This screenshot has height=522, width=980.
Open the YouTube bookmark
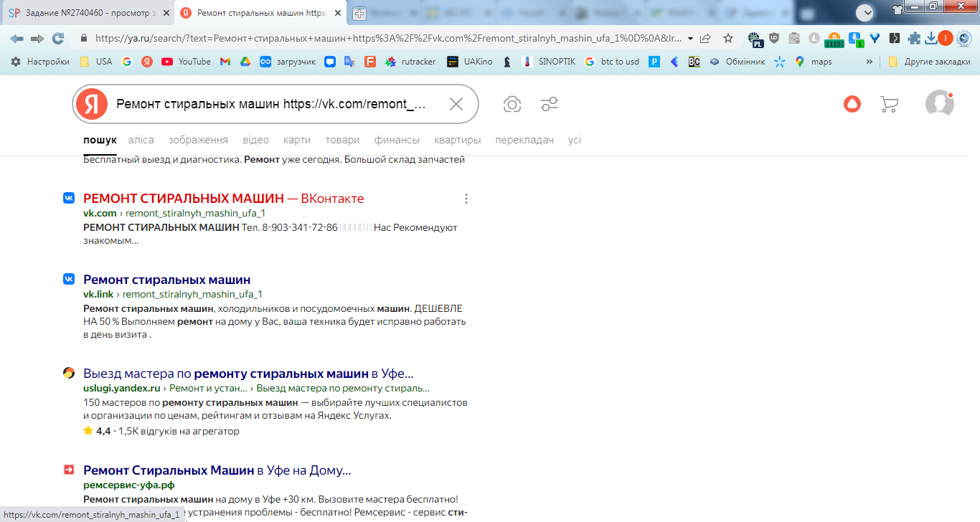pyautogui.click(x=187, y=62)
